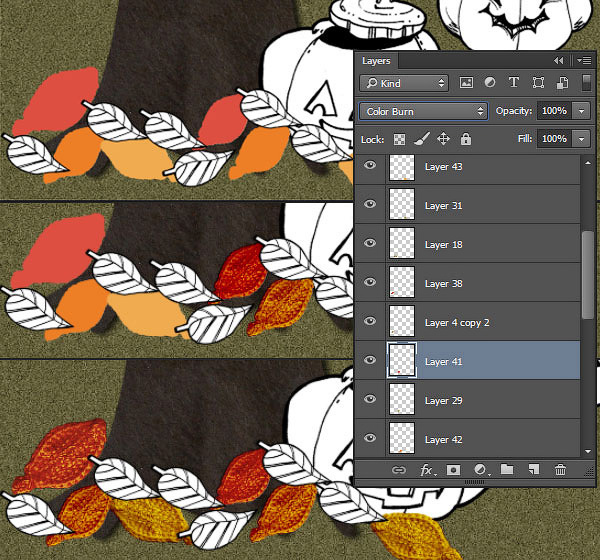The height and width of the screenshot is (560, 600).
Task: Hide Layer 4 copy 2 eye icon
Action: tap(370, 321)
